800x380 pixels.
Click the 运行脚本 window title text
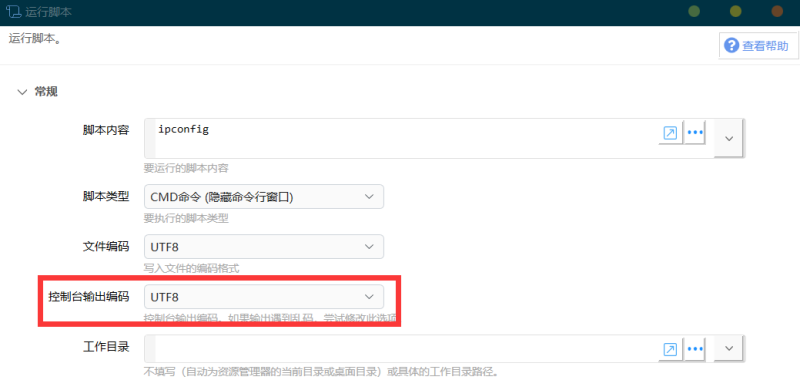pyautogui.click(x=48, y=12)
